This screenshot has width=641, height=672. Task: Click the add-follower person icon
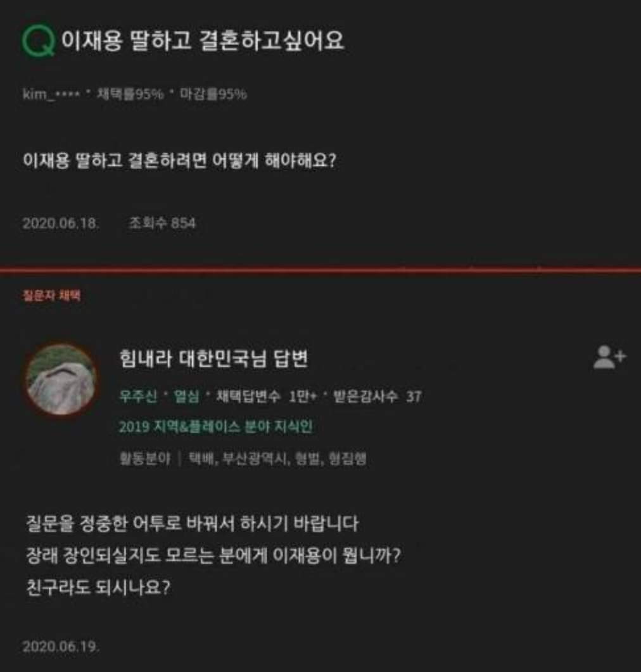coord(609,357)
